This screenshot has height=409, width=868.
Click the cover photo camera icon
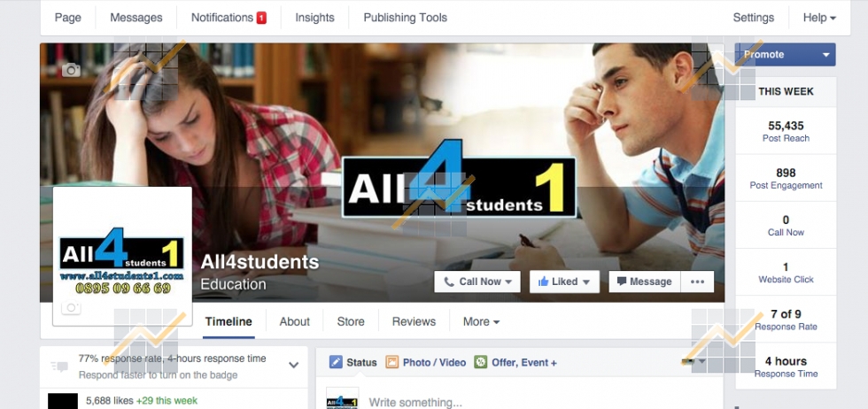click(x=71, y=70)
